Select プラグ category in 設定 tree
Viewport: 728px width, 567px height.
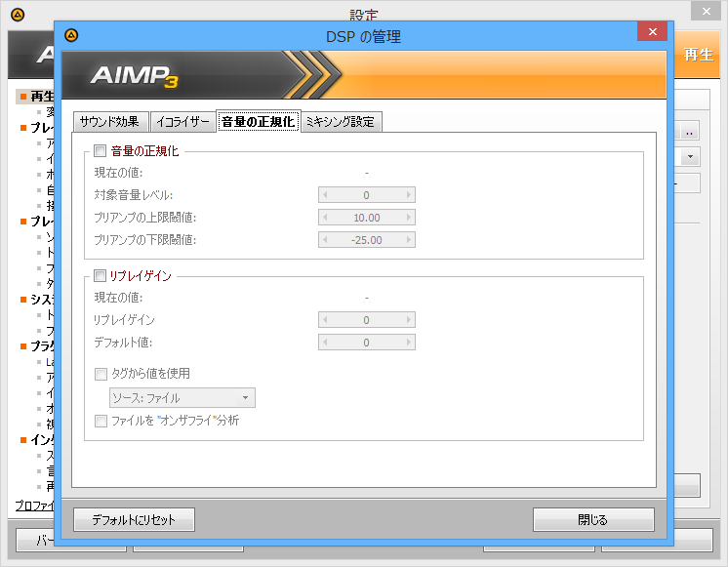(x=42, y=346)
